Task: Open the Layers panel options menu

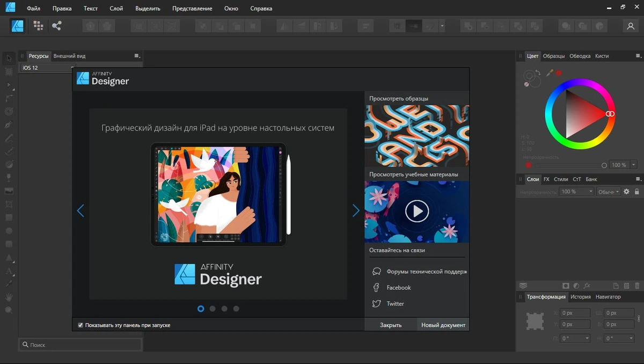Action: point(638,179)
